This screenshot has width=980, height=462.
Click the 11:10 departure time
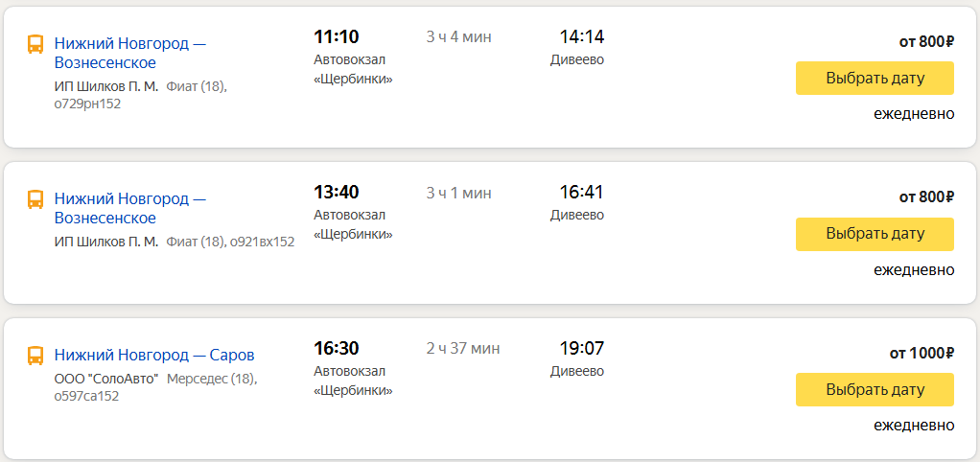pyautogui.click(x=337, y=36)
